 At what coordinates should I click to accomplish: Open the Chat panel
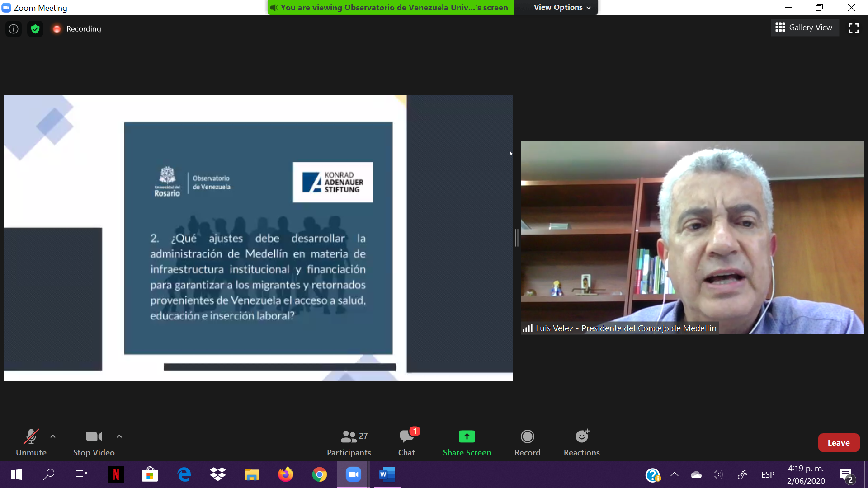(x=406, y=442)
